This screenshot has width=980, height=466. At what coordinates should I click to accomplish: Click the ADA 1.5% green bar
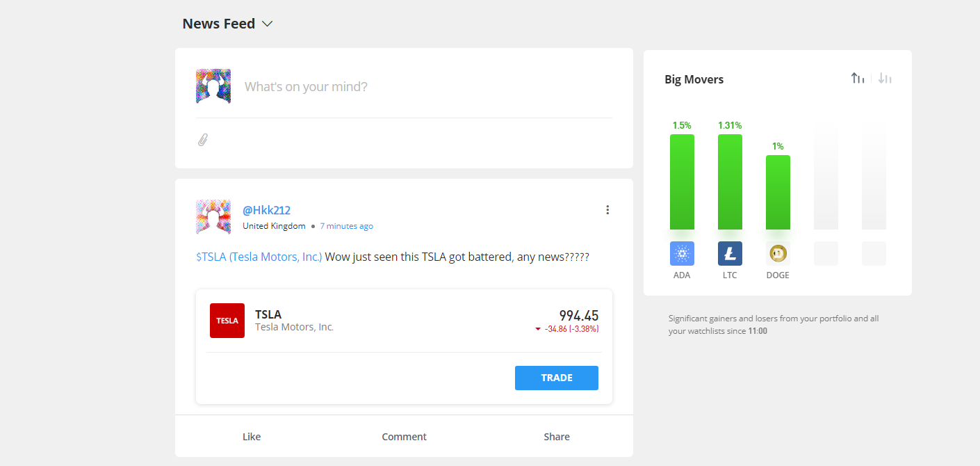[682, 182]
